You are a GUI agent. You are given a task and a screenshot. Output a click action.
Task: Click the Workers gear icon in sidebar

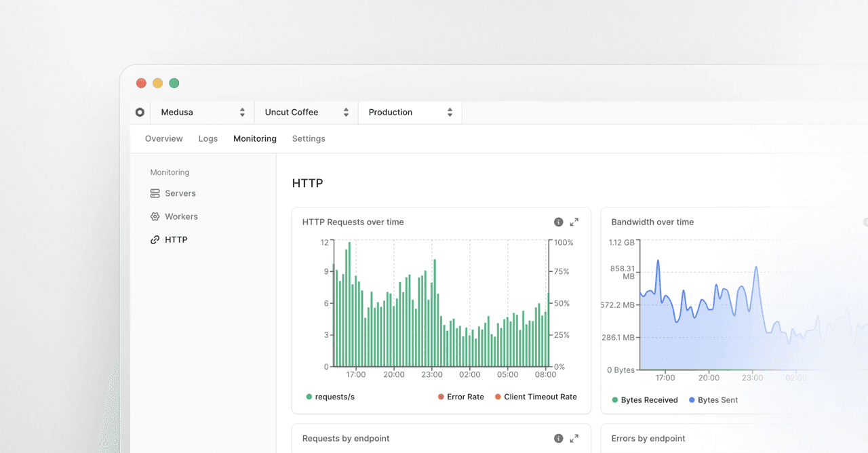155,216
